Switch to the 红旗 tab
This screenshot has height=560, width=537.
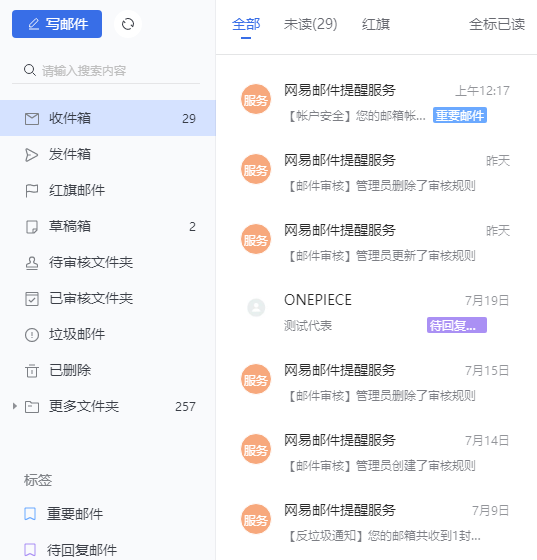[x=376, y=24]
